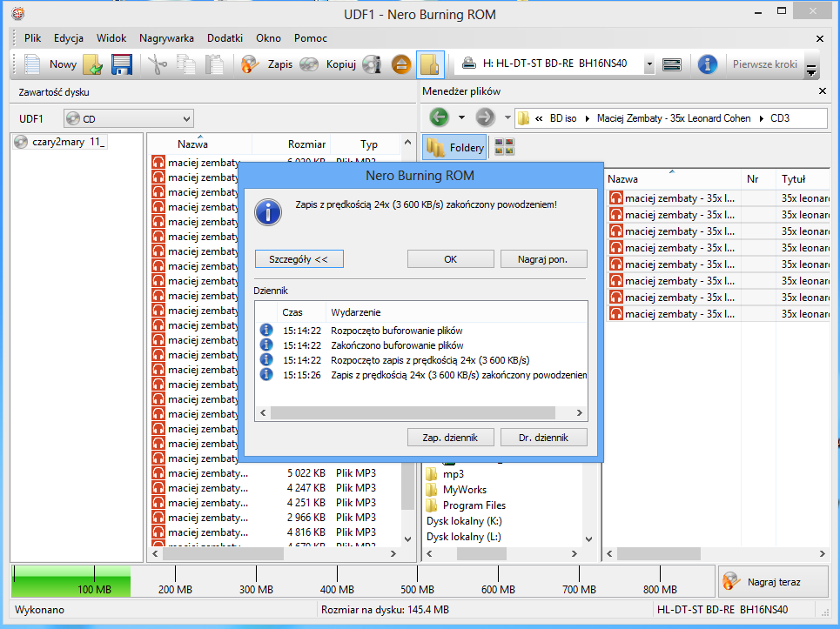This screenshot has width=840, height=629.
Task: Open the Pomoc menu
Action: 311,38
